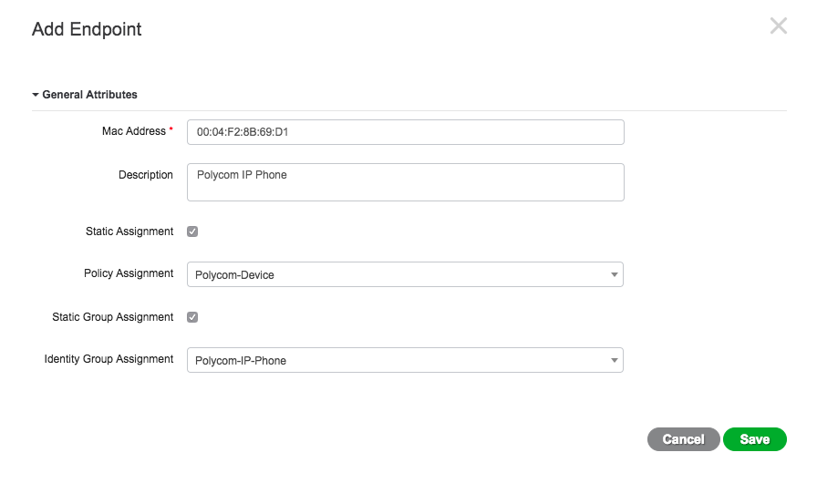Click the Policy Assignment label text
This screenshot has height=504, width=817.
(x=128, y=273)
